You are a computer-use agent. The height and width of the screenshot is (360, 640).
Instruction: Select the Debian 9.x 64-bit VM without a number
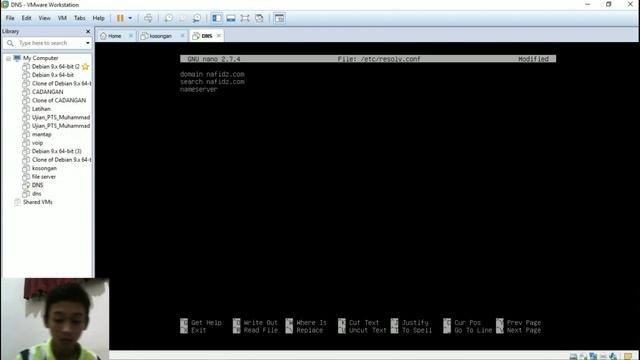click(53, 75)
